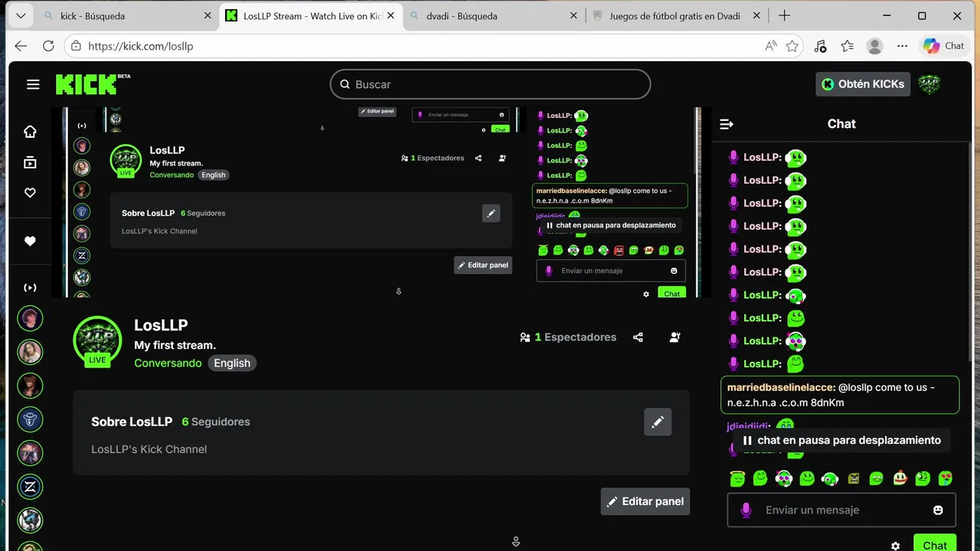Click the read aloud icon in the address bar
980x551 pixels.
pyautogui.click(x=770, y=46)
